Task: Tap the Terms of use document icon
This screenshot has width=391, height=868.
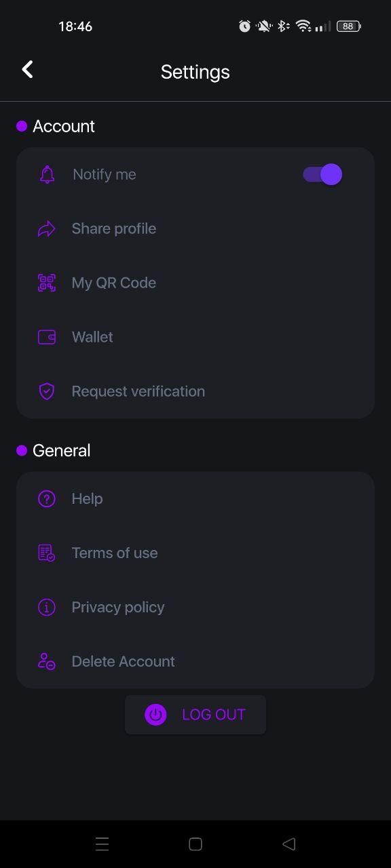Action: pos(46,553)
